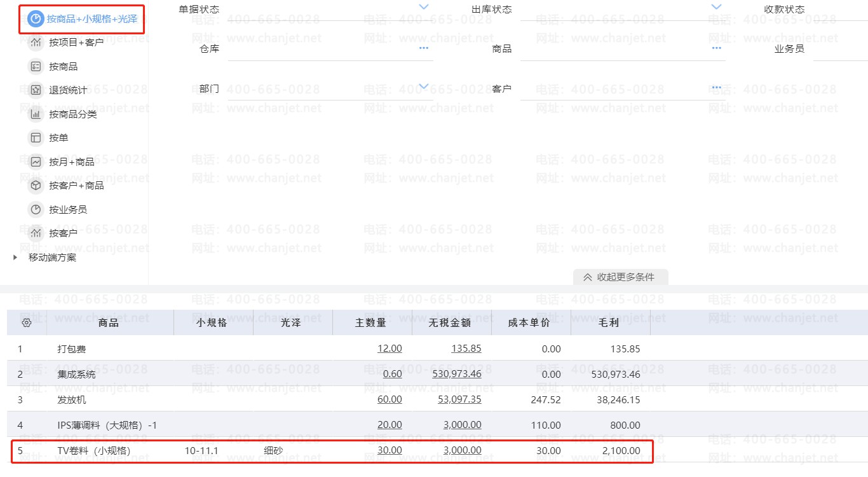Sort by 小规格 column header
This screenshot has width=868, height=477.
pyautogui.click(x=214, y=322)
